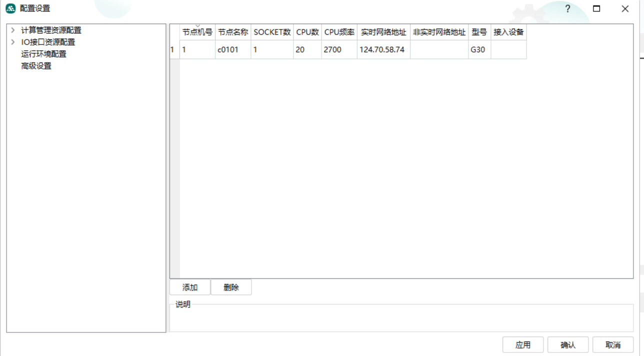Select IO接口资源配置 in the tree

48,42
